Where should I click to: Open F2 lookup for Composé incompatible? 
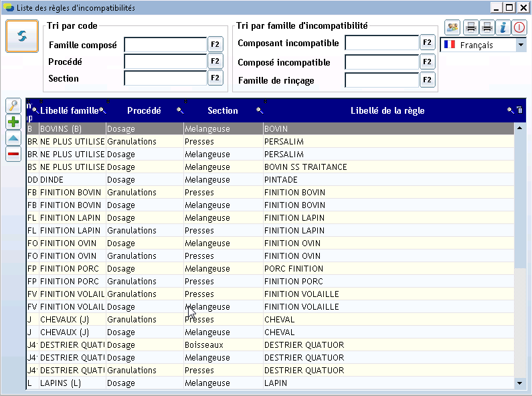tap(428, 62)
